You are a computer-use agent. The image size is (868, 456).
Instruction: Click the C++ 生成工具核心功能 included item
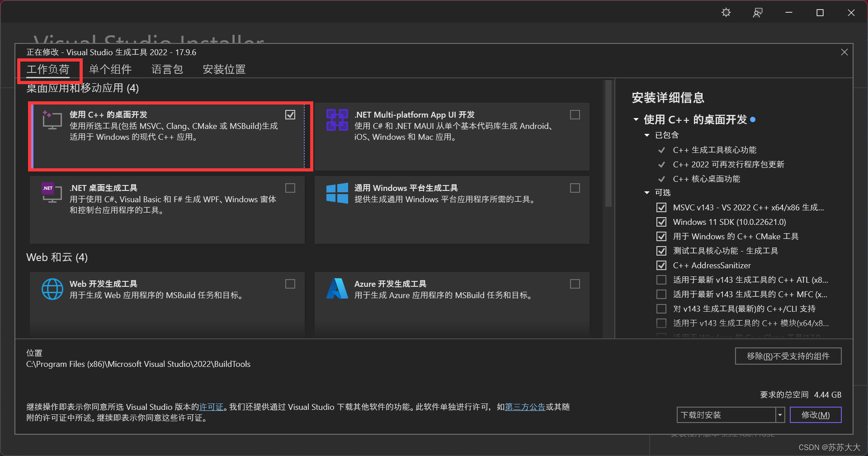(x=714, y=150)
